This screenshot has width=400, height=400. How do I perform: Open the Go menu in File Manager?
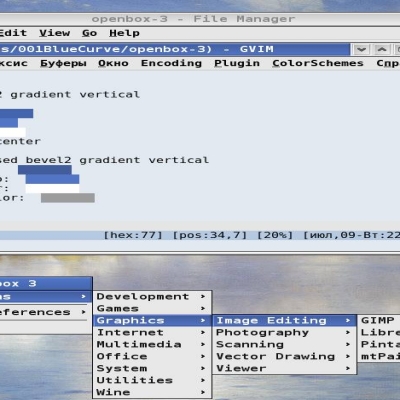(x=89, y=33)
